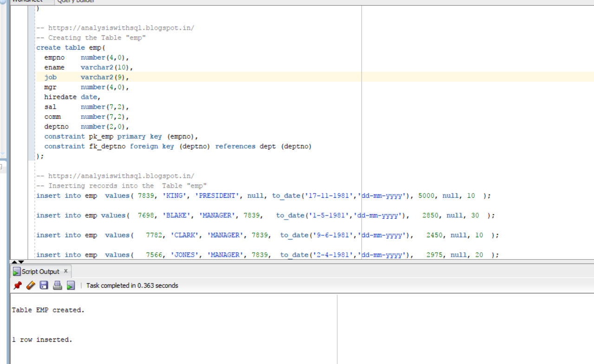Clear the script output with eraser icon
Screen dimensions: 594x364
coord(31,286)
